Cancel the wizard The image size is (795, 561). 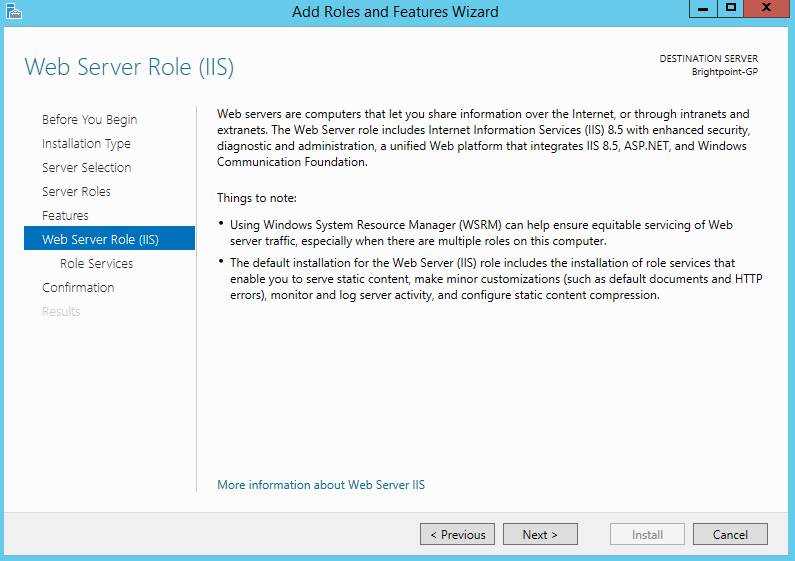[x=730, y=535]
